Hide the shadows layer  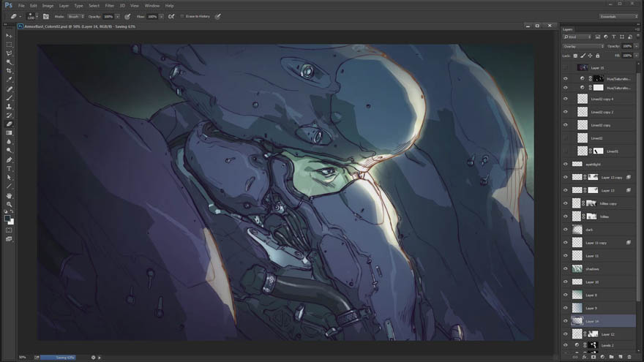[x=566, y=269]
